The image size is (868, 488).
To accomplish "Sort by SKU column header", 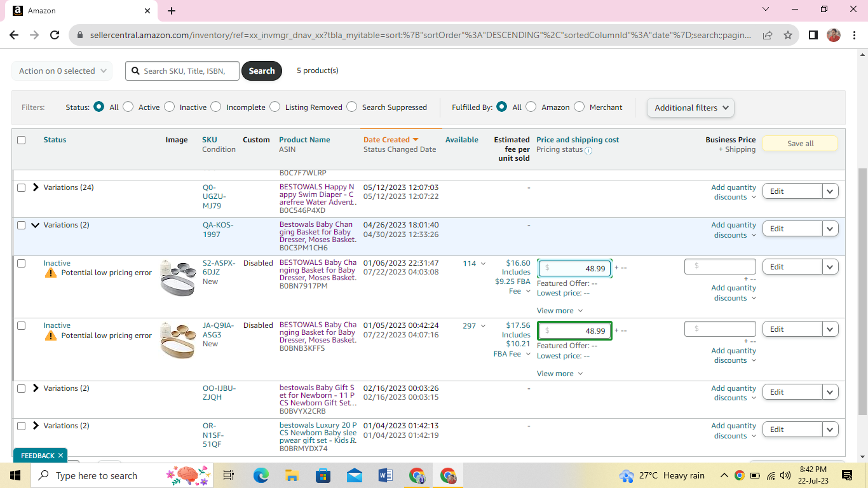I will tap(210, 140).
